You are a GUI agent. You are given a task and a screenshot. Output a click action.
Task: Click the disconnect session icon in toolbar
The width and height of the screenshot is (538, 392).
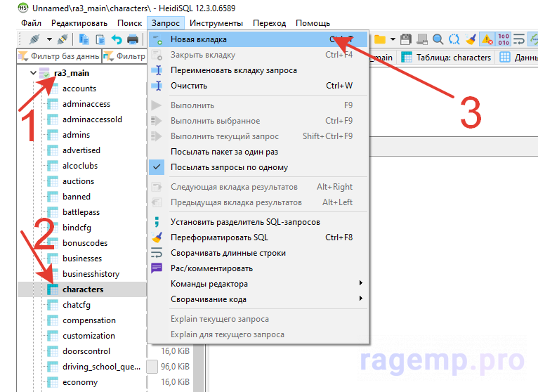click(x=62, y=39)
